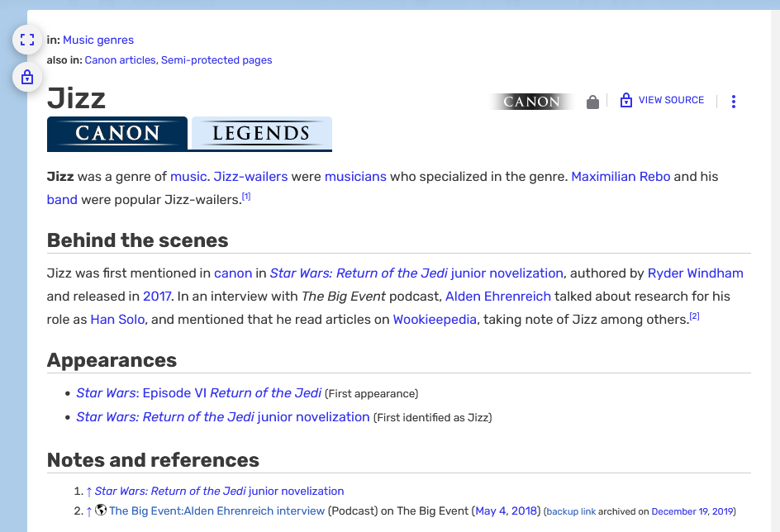Open the Semi-protected pages category link
This screenshot has width=780, height=532.
[x=216, y=60]
